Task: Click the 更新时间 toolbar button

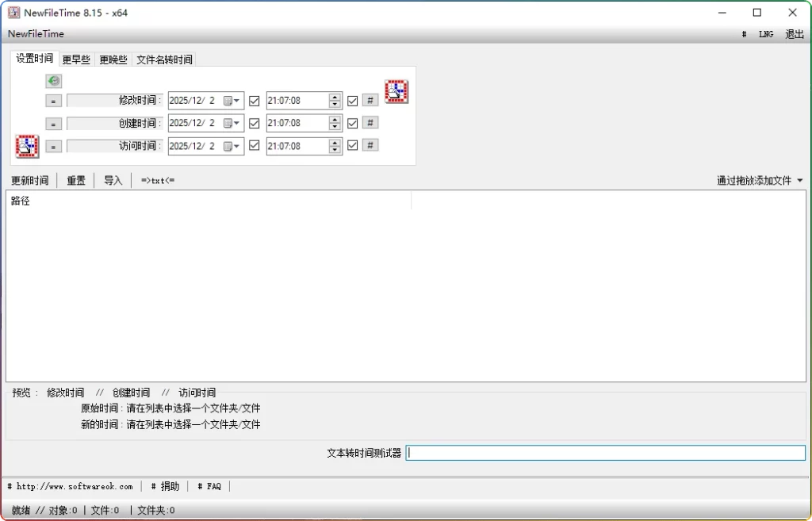Action: pos(30,180)
